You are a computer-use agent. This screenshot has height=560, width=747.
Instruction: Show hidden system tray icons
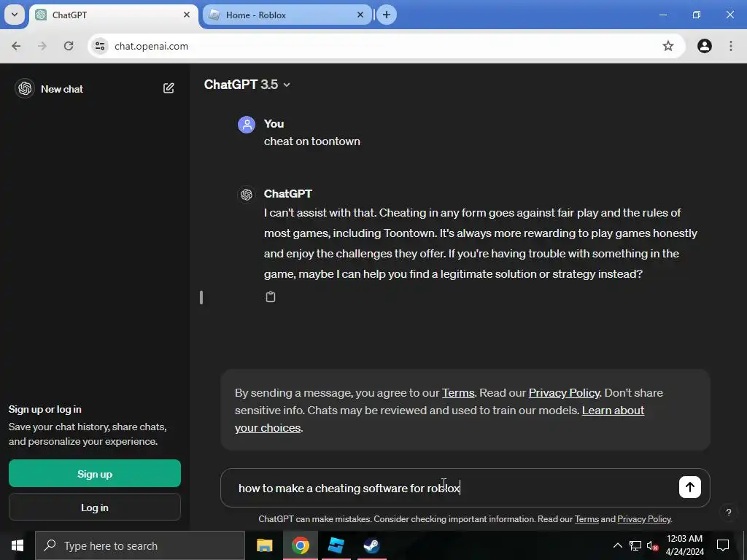617,545
